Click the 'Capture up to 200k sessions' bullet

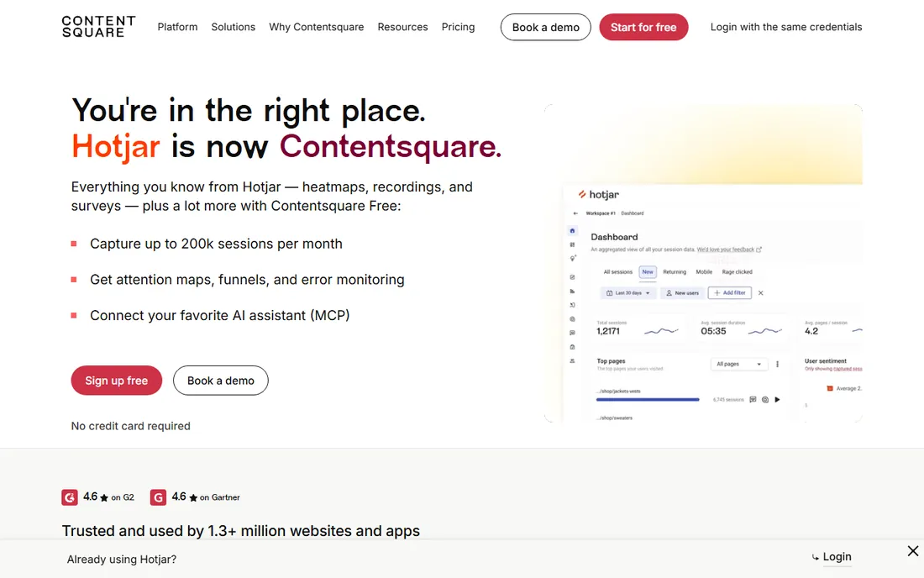(x=216, y=244)
